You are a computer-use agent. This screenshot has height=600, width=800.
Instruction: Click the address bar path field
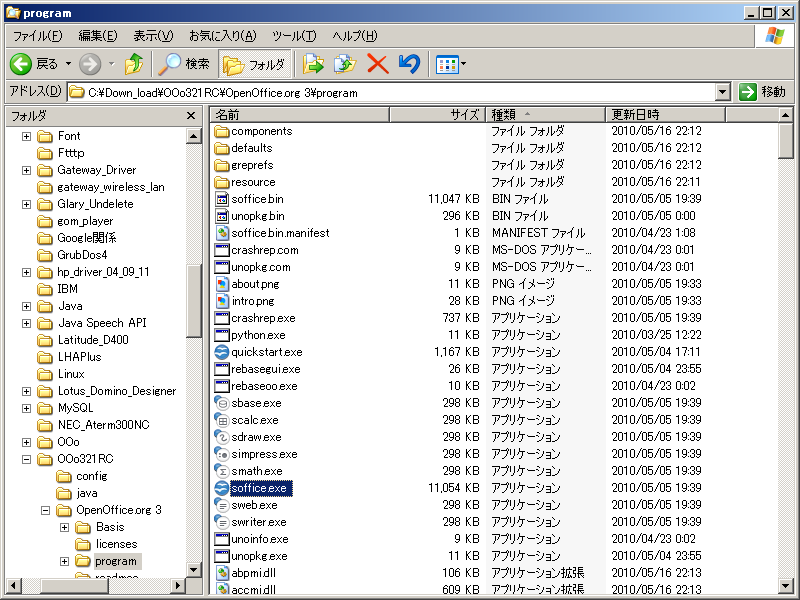(391, 92)
